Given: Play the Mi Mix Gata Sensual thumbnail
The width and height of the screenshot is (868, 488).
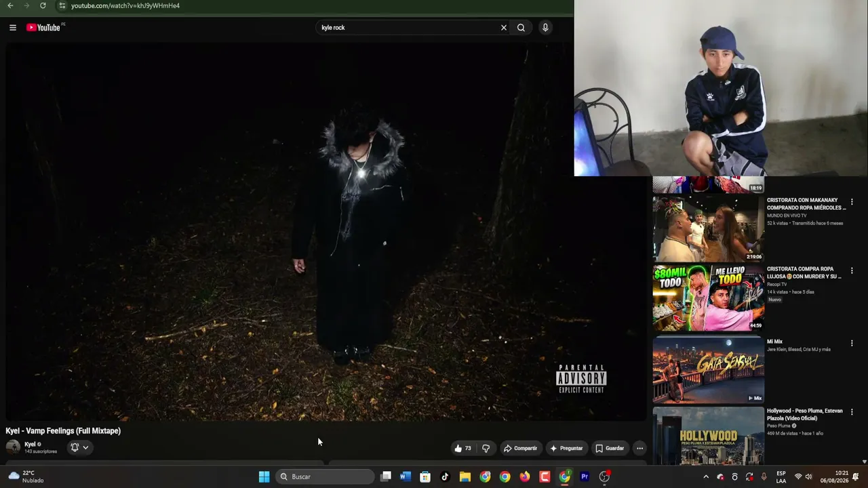Looking at the screenshot, I should click(708, 369).
